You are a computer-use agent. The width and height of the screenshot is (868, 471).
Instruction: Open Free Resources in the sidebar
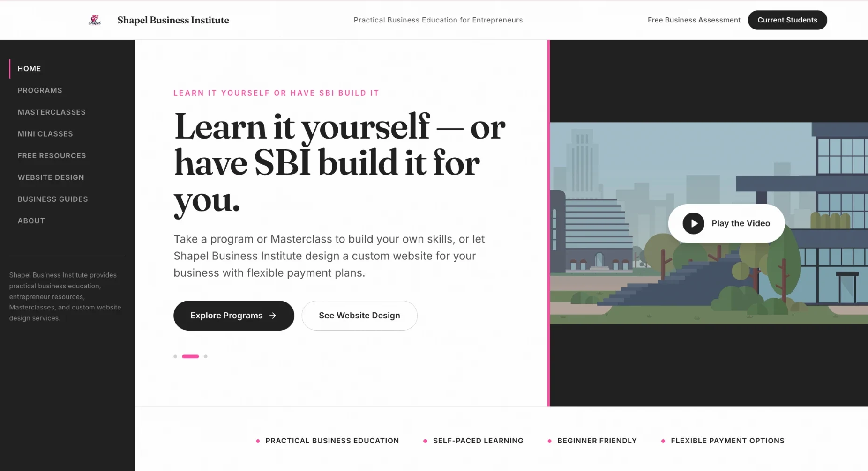(52, 155)
